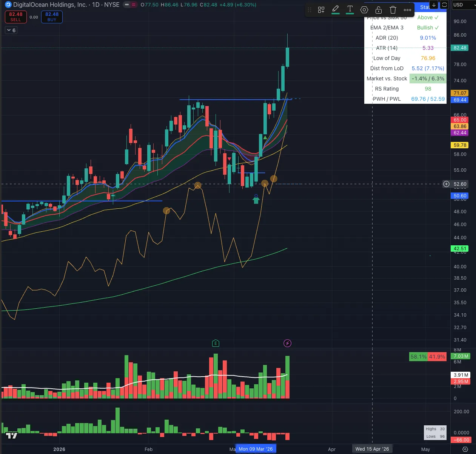Click the 41.9% red volume ratio
Image resolution: width=476 pixels, height=454 pixels.
pyautogui.click(x=437, y=357)
